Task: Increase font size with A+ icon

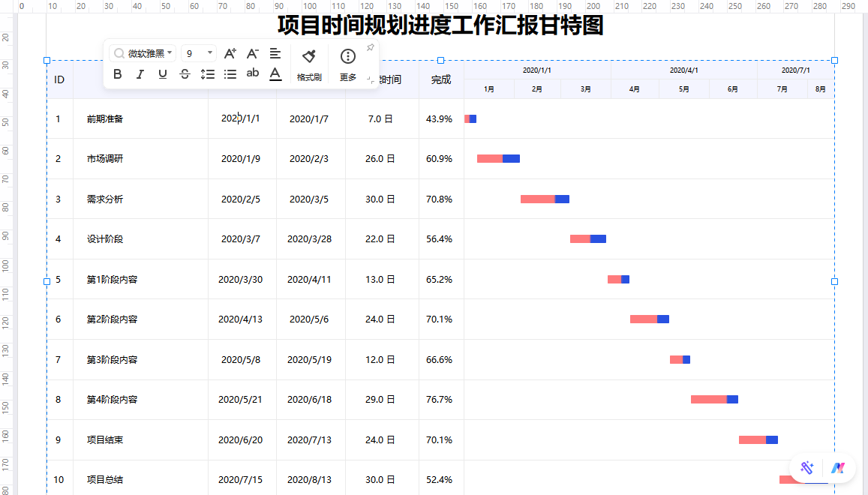Action: (230, 53)
